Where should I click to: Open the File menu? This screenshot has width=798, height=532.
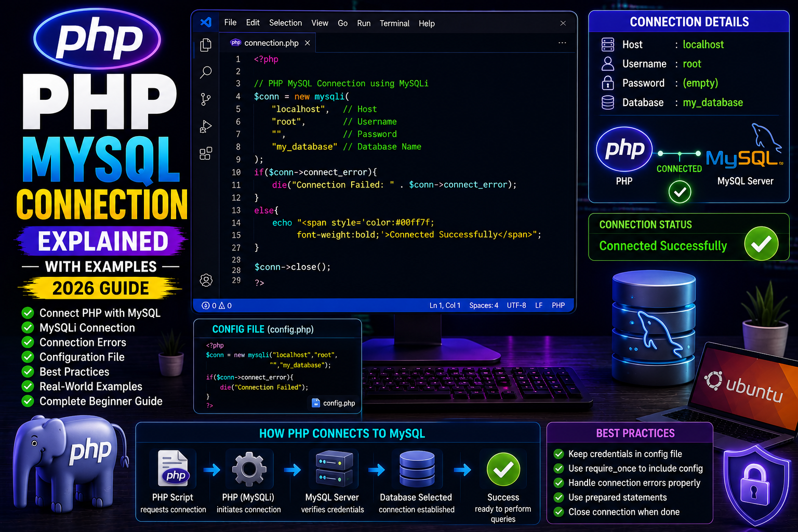click(230, 23)
